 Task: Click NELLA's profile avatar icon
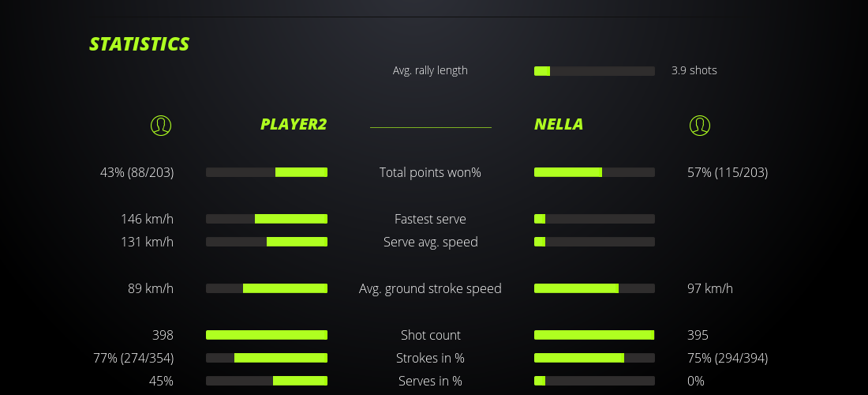click(699, 125)
